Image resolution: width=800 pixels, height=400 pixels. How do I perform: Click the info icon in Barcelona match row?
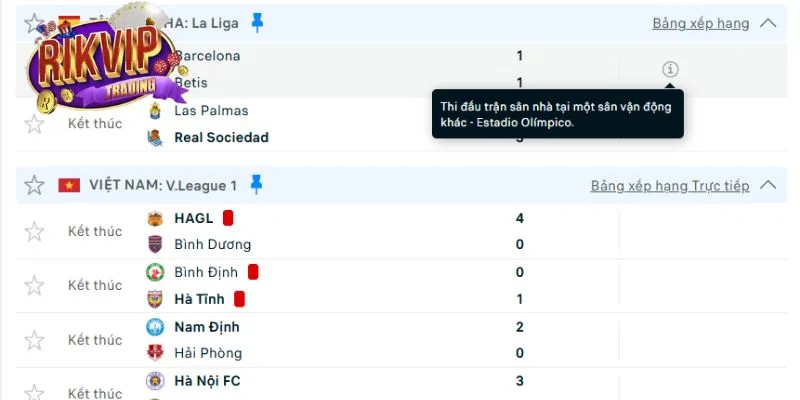tap(670, 69)
